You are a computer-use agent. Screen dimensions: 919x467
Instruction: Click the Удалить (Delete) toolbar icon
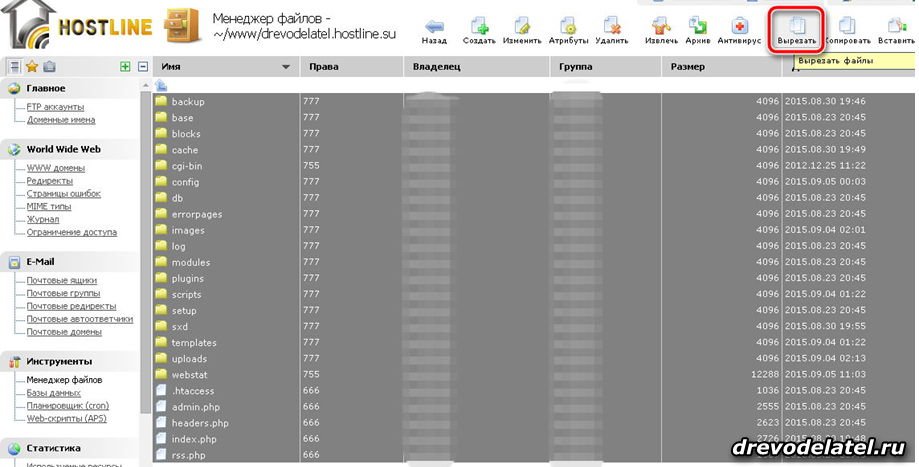(611, 28)
